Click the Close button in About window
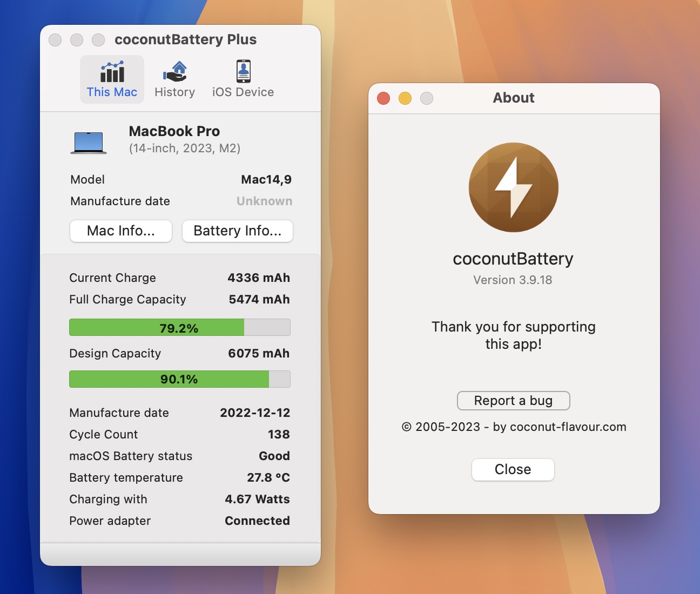This screenshot has height=594, width=700. [x=513, y=469]
